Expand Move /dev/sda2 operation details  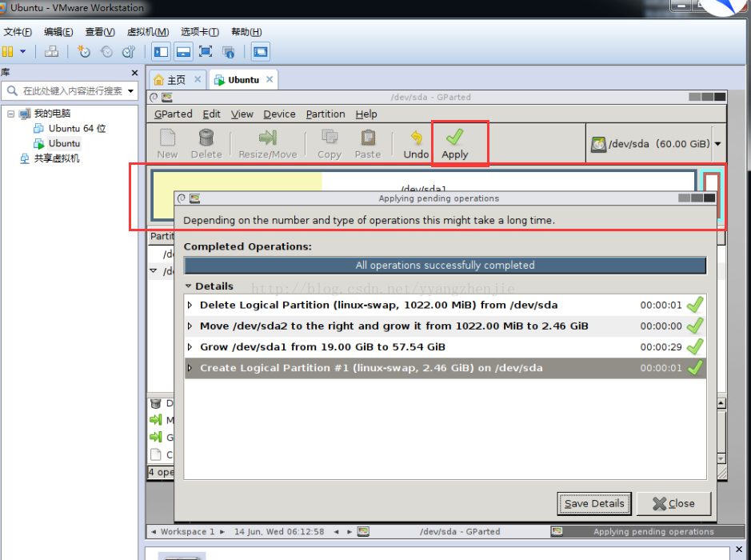[x=190, y=326]
